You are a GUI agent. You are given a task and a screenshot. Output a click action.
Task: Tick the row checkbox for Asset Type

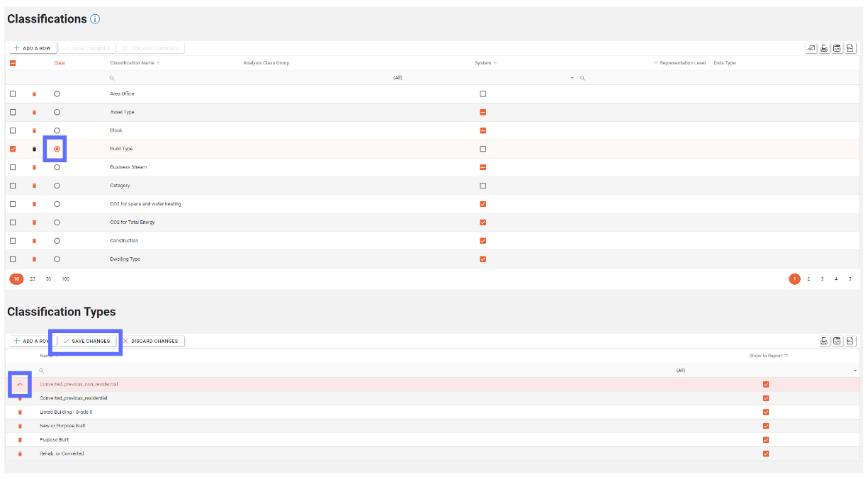(x=13, y=112)
